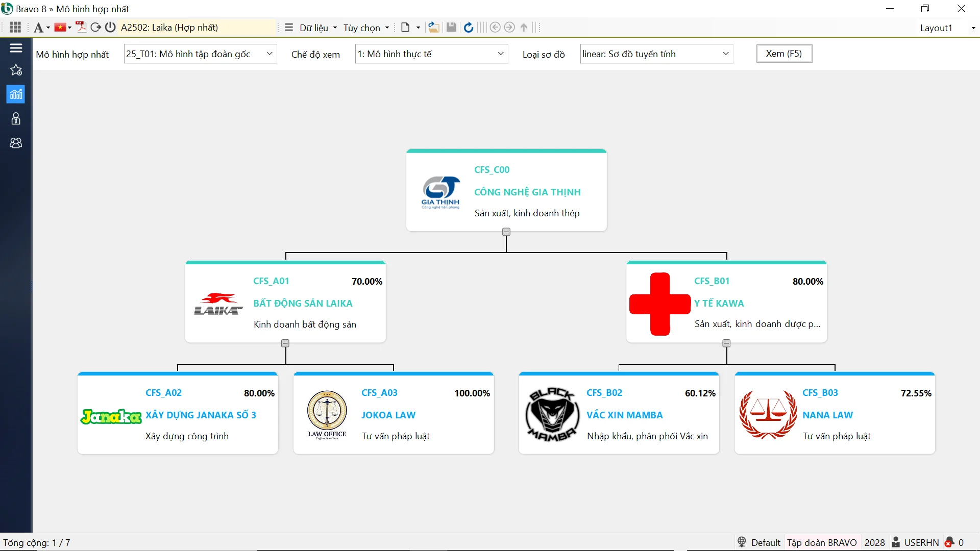Screen dimensions: 980x551
Task: Collapse the Bất Động Sản Laika node
Action: pos(285,343)
